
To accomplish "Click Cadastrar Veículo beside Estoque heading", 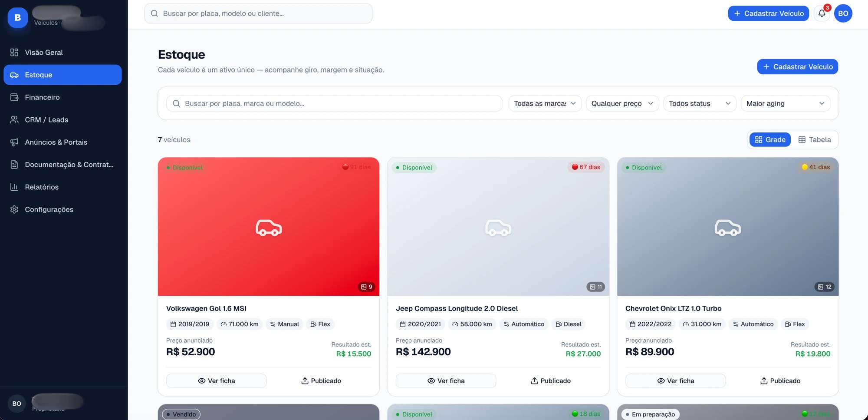I will point(797,67).
